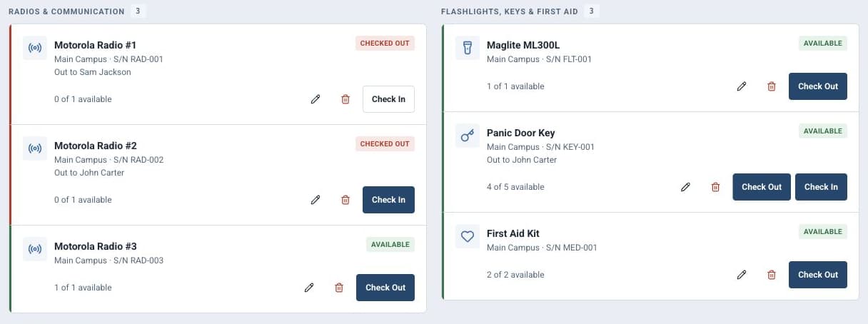Screen dimensions: 868x324
Task: Delete Motorola Radio #1 via trash icon
Action: point(345,99)
